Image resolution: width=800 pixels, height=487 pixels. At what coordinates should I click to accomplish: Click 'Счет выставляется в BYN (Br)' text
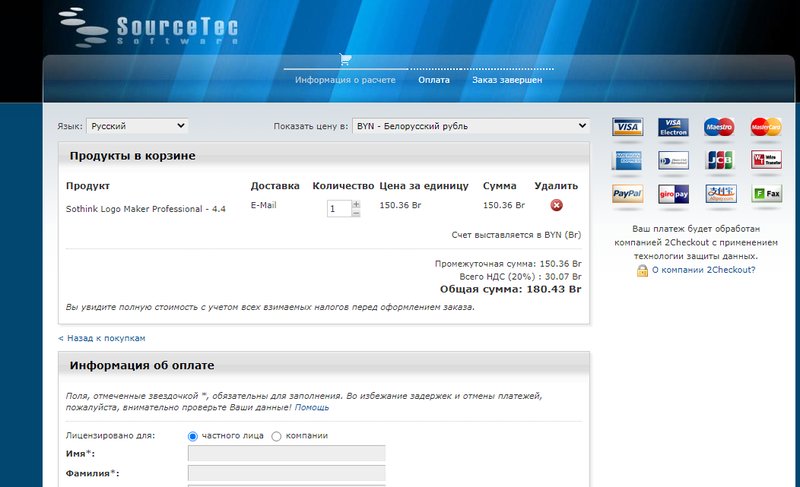(x=516, y=235)
